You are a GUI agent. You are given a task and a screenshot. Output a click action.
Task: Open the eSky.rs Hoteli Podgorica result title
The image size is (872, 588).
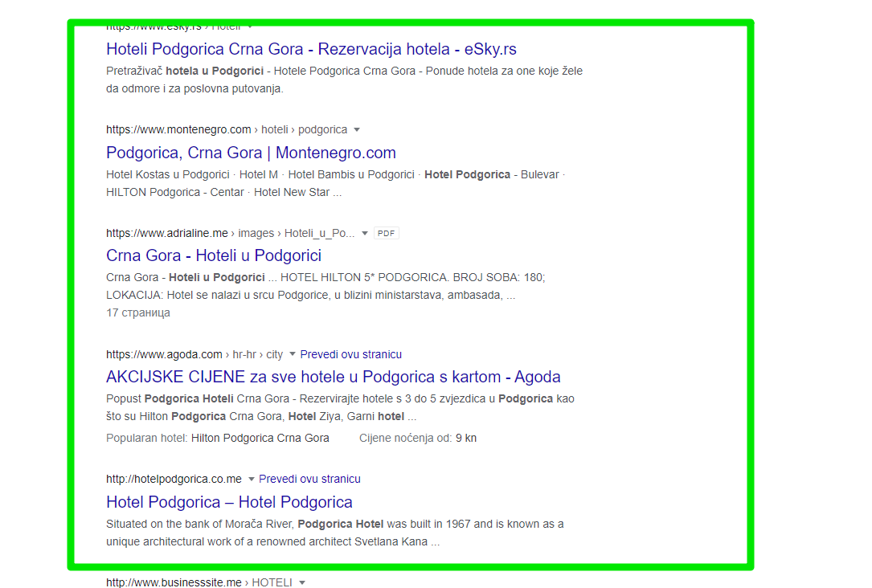point(311,49)
